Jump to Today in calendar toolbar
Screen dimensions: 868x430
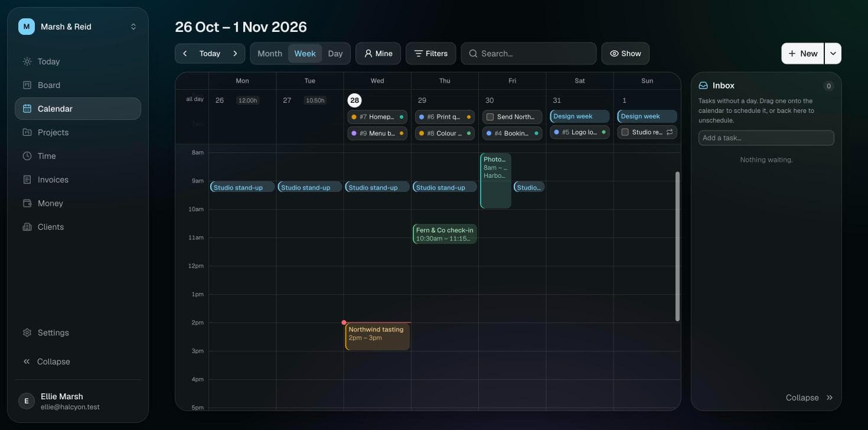(210, 53)
